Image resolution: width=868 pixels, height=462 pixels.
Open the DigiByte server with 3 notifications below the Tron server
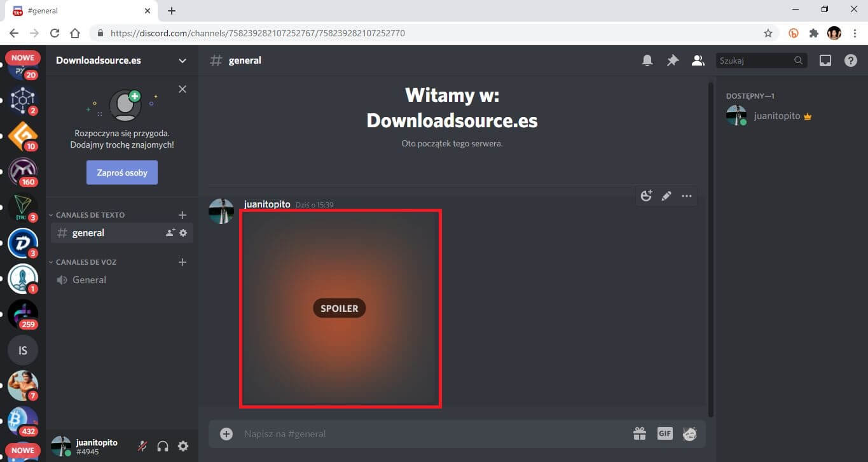pos(23,243)
